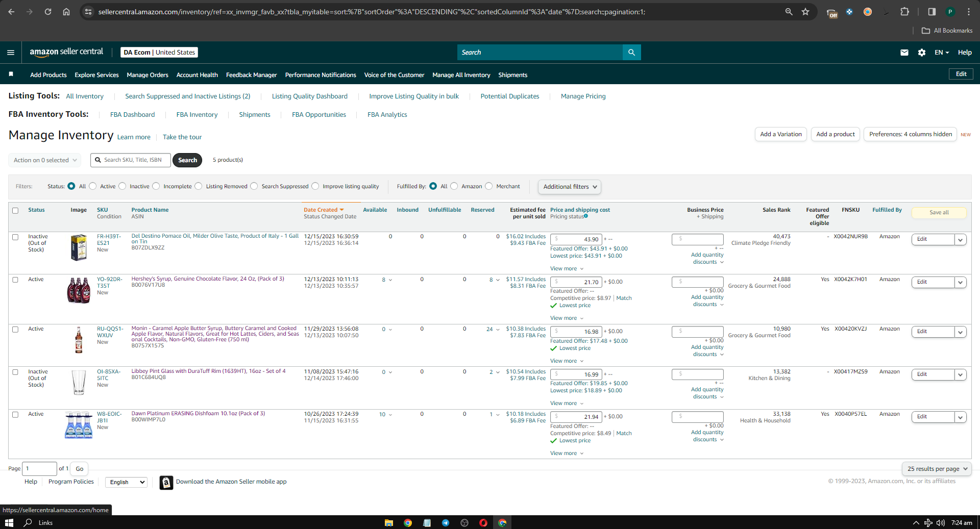The image size is (980, 529).
Task: Click the browser reload icon
Action: [x=48, y=12]
